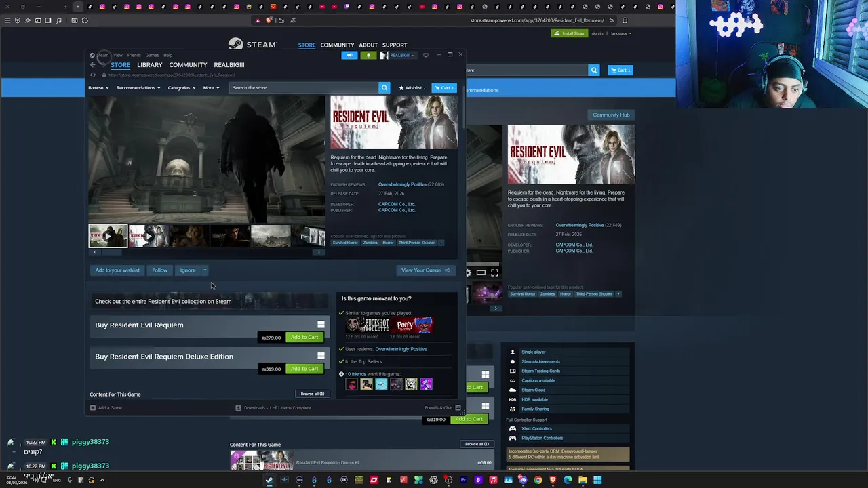Viewport: 868px width, 488px height.
Task: Click the Ignore button
Action: 188,270
